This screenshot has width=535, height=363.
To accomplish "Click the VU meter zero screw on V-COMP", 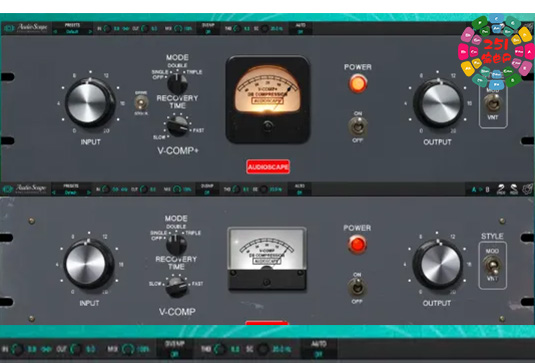I will click(266, 282).
